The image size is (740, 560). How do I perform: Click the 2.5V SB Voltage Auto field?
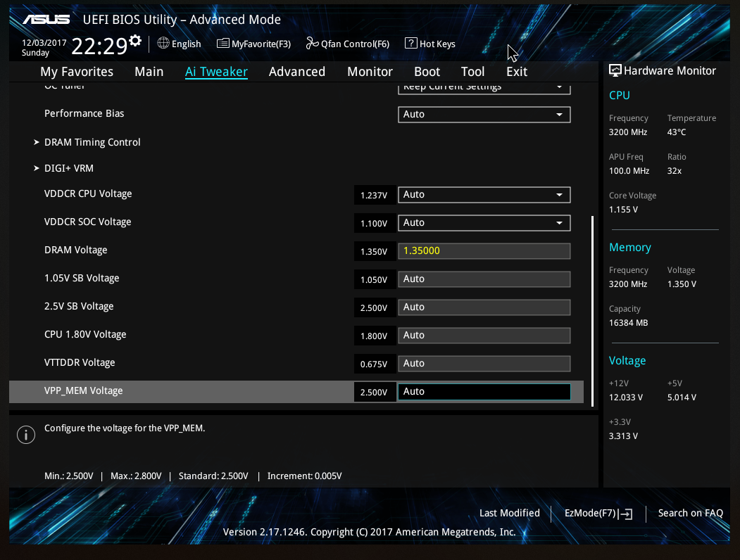(484, 307)
